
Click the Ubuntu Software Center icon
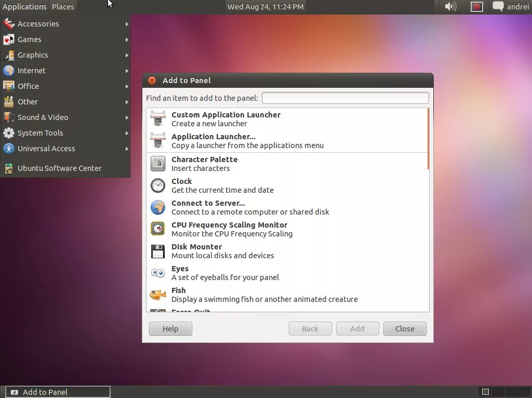tap(9, 168)
